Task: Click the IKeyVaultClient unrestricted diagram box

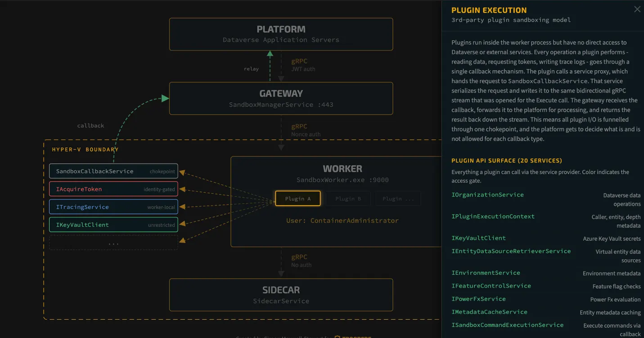Action: (x=113, y=225)
